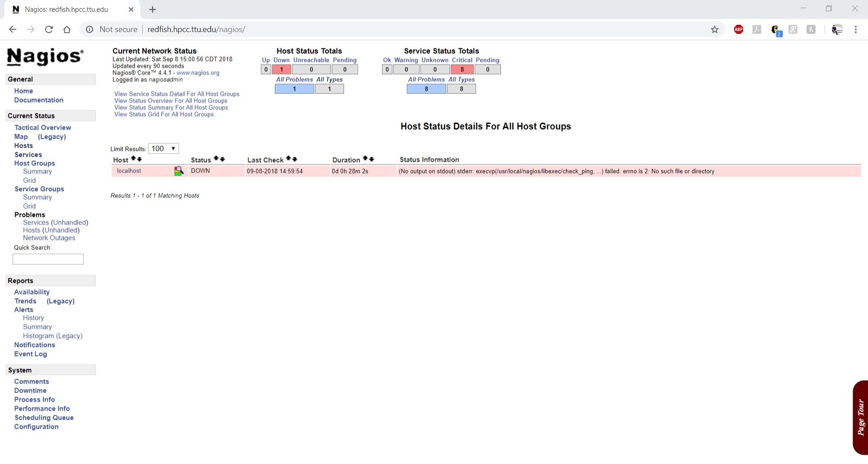
Task: Sort Duration column ascending arrow
Action: pyautogui.click(x=365, y=159)
